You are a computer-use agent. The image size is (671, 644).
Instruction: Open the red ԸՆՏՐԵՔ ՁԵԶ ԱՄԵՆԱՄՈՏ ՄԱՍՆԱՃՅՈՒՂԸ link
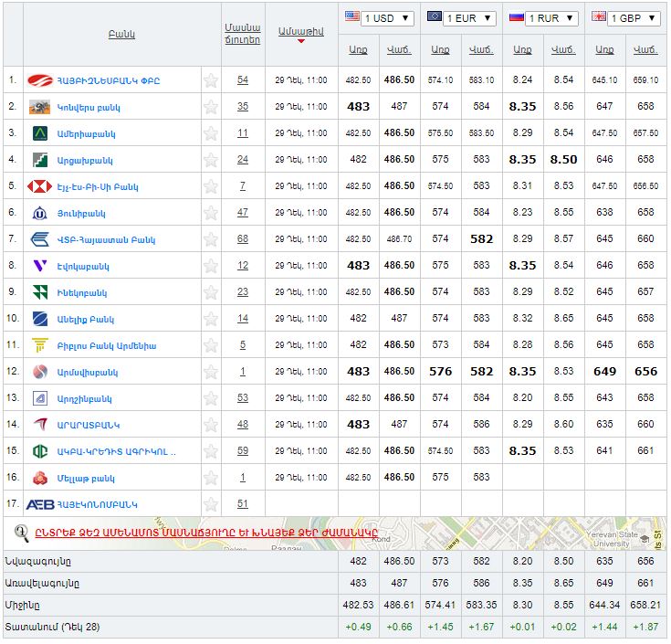click(206, 533)
